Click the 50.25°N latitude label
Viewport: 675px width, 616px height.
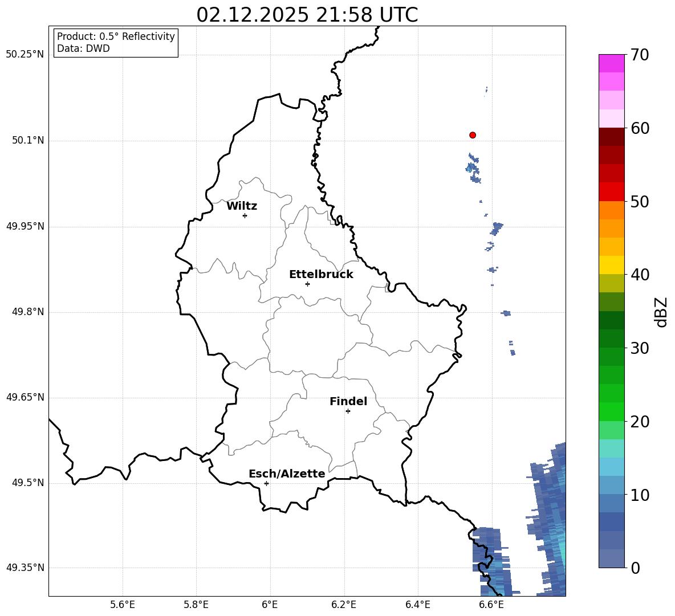[25, 55]
